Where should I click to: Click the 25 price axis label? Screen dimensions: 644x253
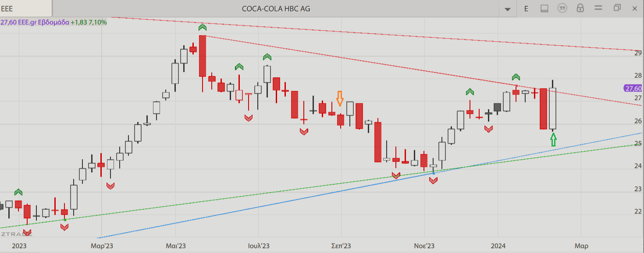tap(638, 143)
